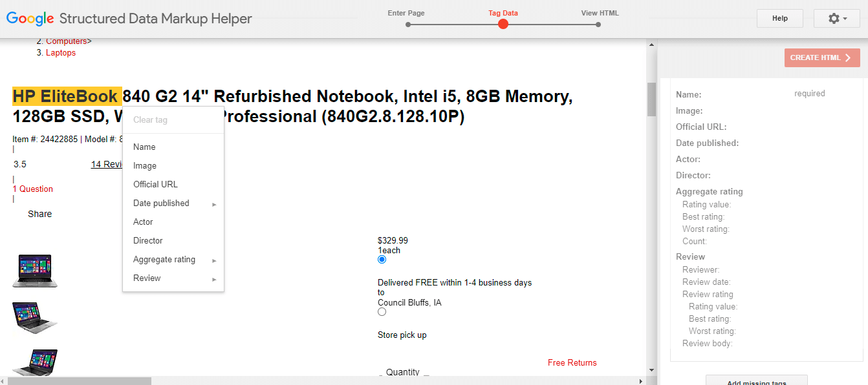
Task: Click the Laptops breadcrumb link
Action: click(61, 53)
